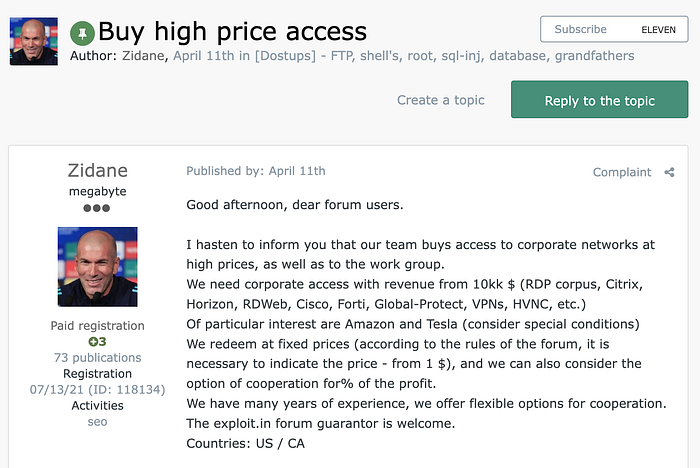The height and width of the screenshot is (468, 700).
Task: Click the megabyte rank label
Action: pyautogui.click(x=97, y=189)
